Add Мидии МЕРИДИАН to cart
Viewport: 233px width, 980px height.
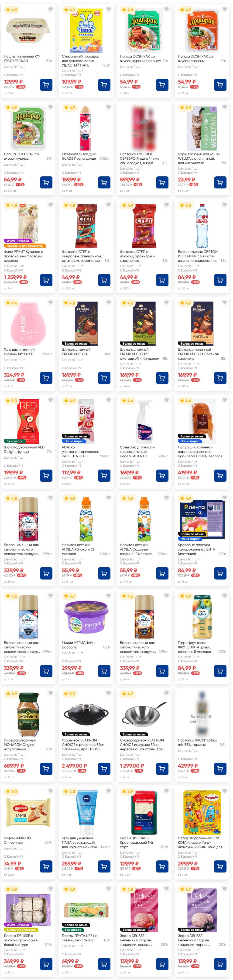[x=104, y=671]
